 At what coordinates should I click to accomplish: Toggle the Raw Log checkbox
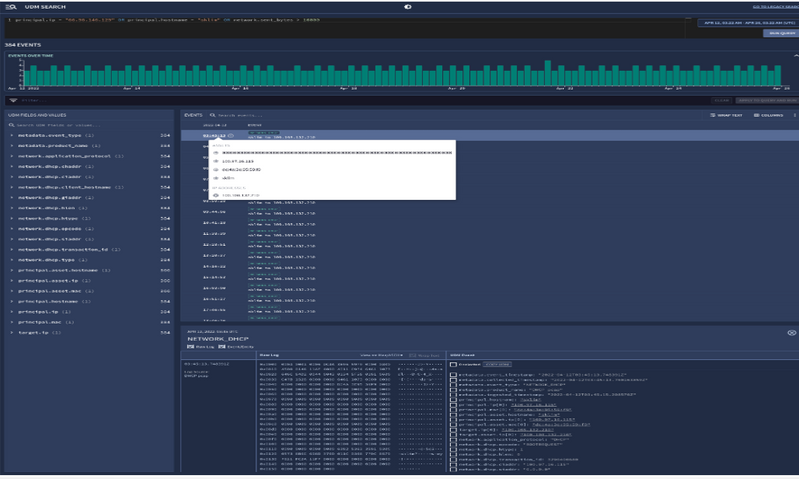pyautogui.click(x=191, y=347)
